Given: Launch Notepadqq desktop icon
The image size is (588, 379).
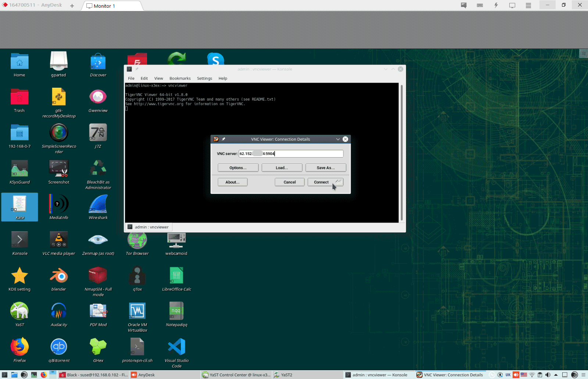Looking at the screenshot, I should coord(177,315).
